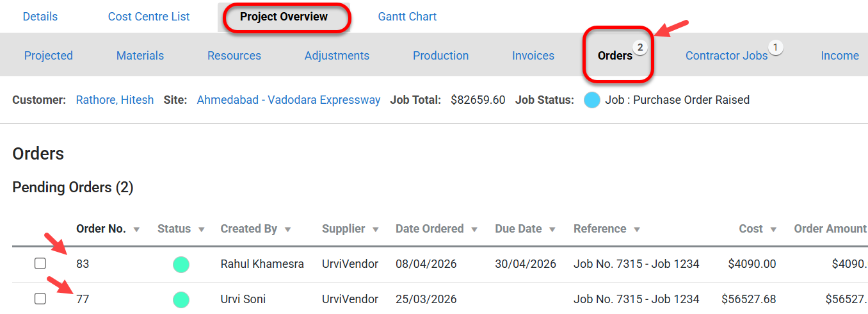
Task: Open customer link Rathore, Hitesh
Action: [115, 100]
